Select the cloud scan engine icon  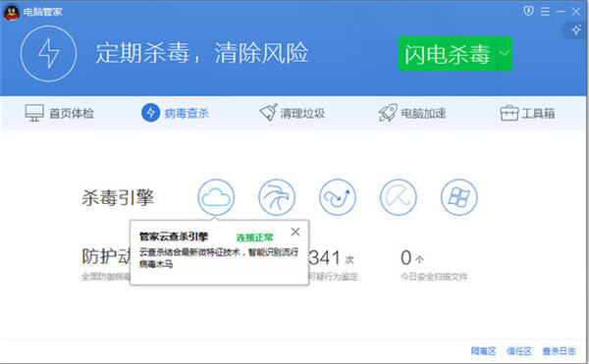(x=216, y=197)
